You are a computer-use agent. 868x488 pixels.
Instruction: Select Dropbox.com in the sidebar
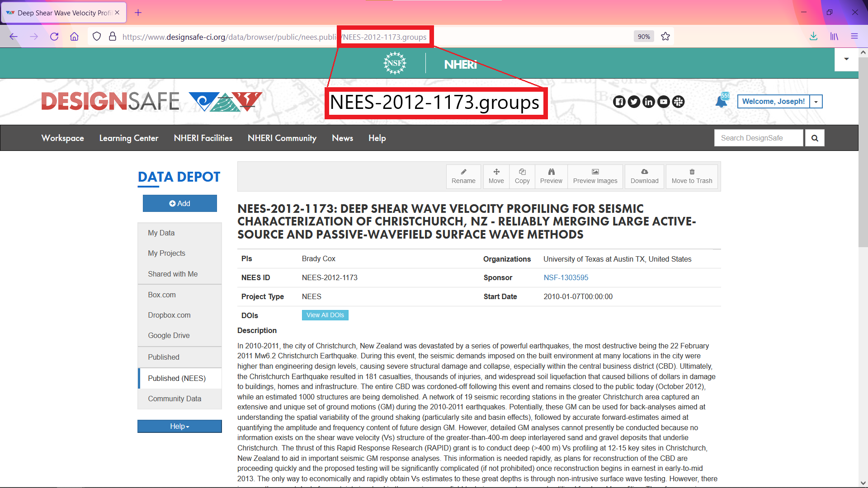179,315
